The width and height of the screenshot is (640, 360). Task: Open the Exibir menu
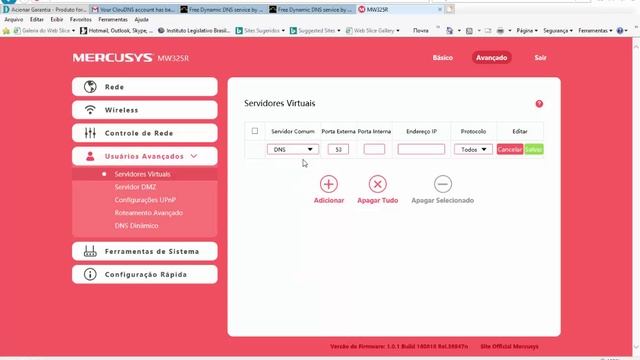tap(57, 20)
